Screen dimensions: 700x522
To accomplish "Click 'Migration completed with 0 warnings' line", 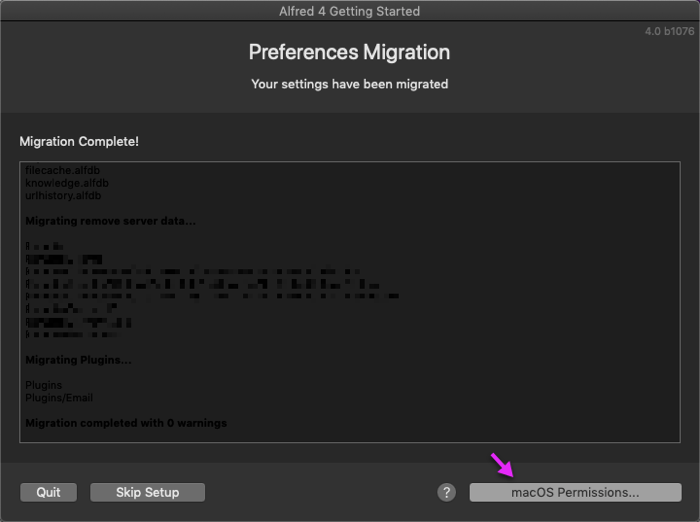I will 126,423.
